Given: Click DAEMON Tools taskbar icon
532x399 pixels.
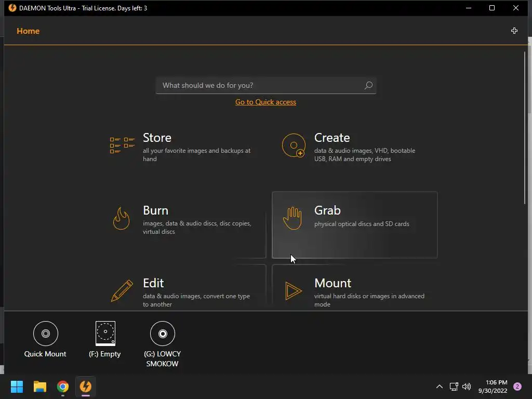Looking at the screenshot, I should pos(86,387).
